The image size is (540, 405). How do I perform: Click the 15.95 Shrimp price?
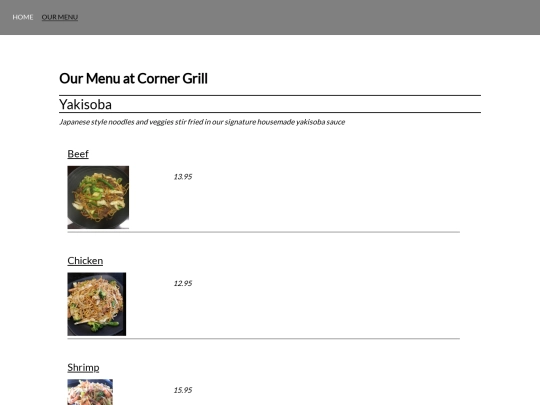(x=183, y=390)
